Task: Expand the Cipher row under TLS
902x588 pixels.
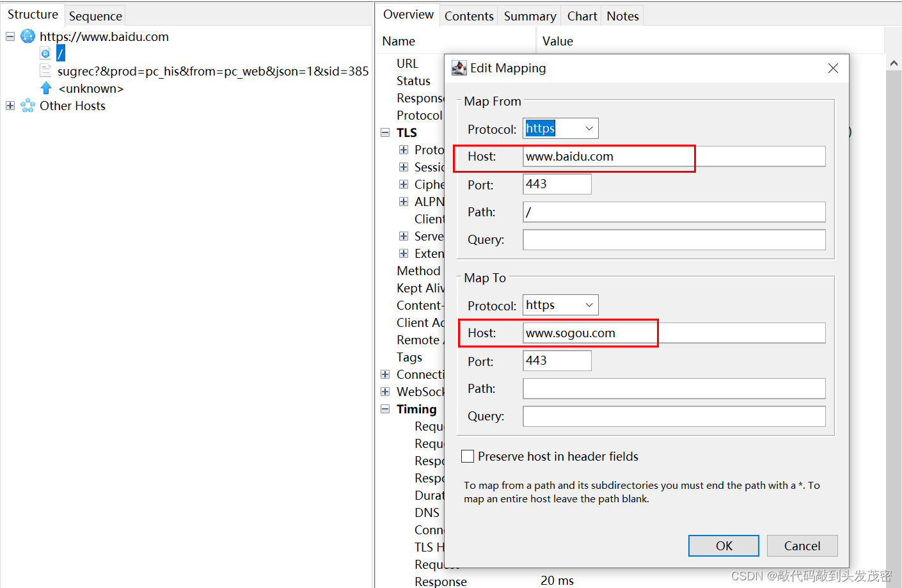Action: [x=404, y=184]
